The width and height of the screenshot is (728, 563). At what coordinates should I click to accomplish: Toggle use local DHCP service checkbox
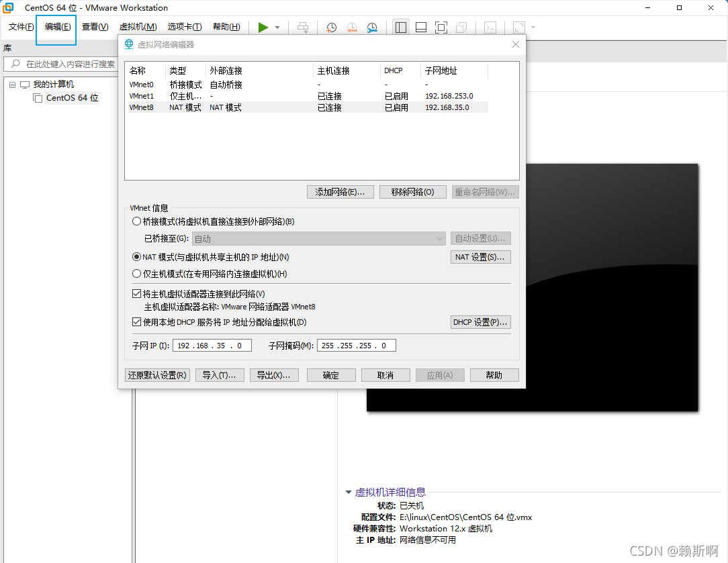click(x=136, y=322)
